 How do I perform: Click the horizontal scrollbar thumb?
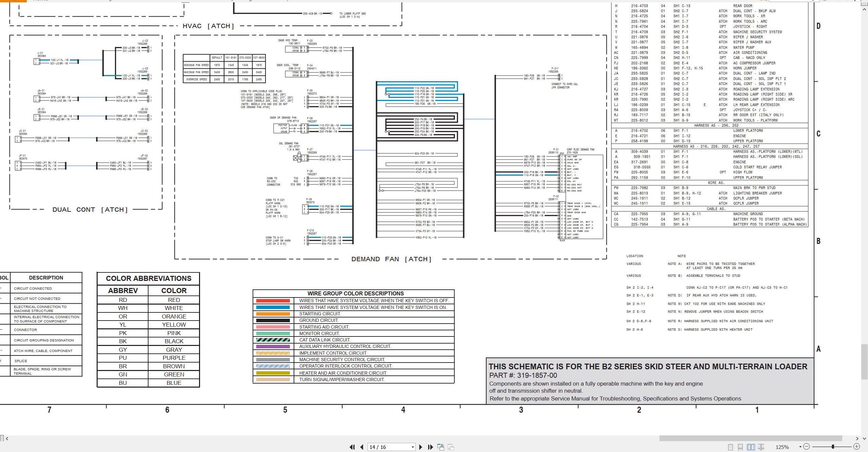751,438
